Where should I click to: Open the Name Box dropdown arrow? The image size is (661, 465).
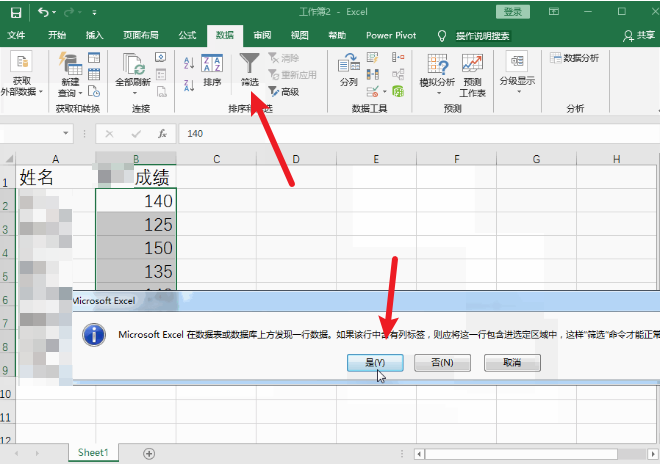tap(66, 133)
